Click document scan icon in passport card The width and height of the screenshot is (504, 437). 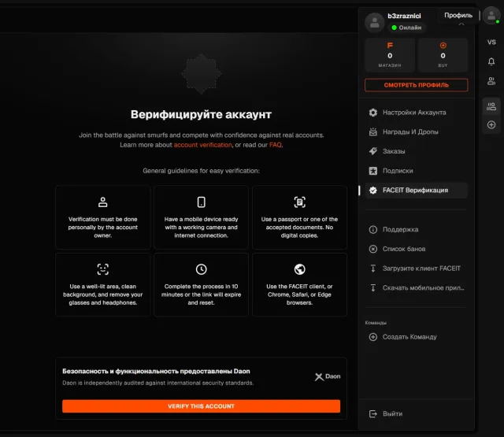[x=299, y=202]
